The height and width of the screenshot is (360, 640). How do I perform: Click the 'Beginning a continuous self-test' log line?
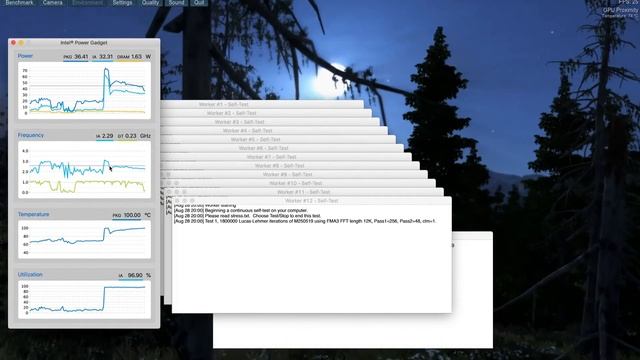click(241, 211)
